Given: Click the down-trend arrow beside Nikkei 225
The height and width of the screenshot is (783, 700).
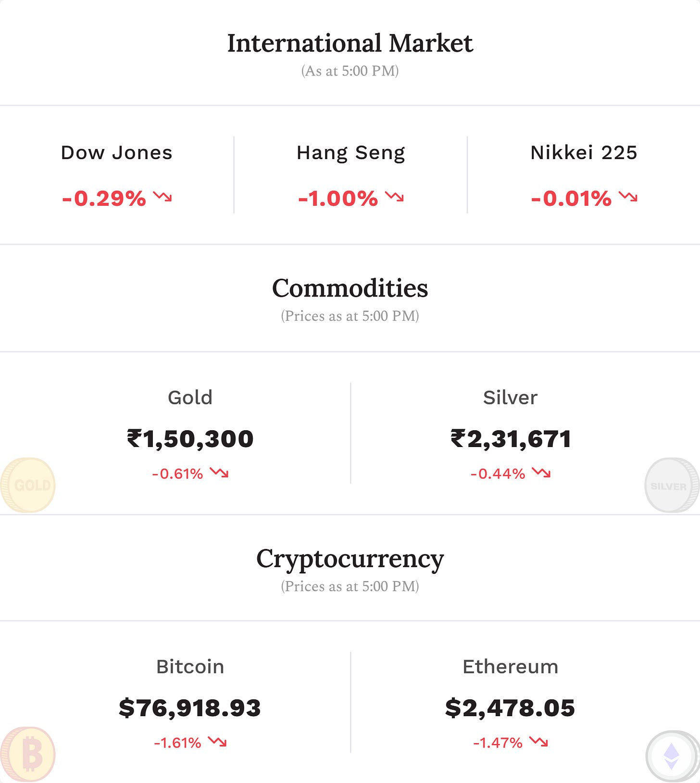Looking at the screenshot, I should click(x=628, y=197).
